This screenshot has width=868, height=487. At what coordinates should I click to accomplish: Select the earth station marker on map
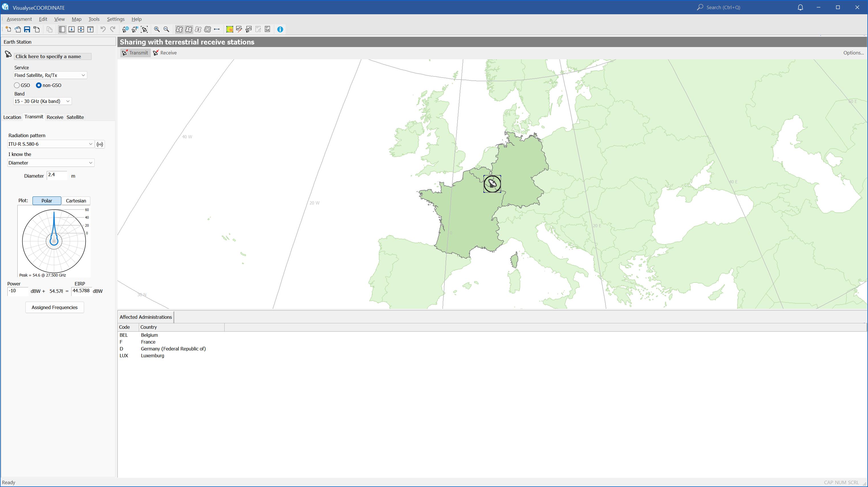point(492,184)
